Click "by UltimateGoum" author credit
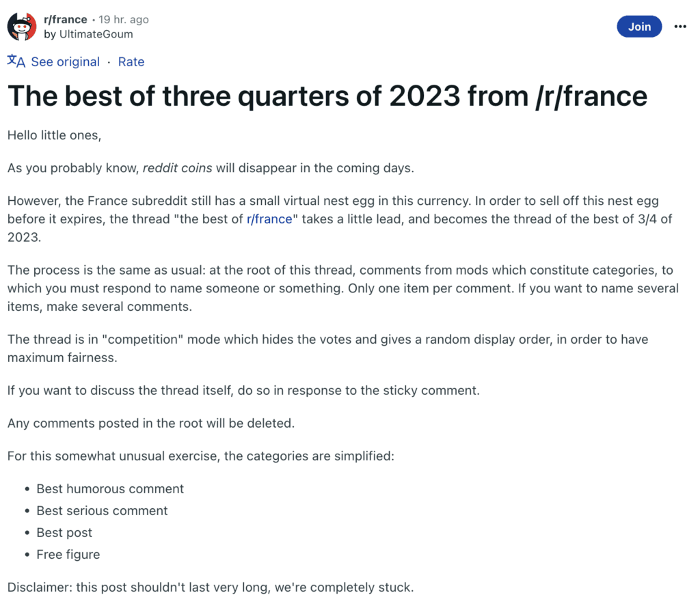Image resolution: width=700 pixels, height=608 pixels. click(89, 33)
